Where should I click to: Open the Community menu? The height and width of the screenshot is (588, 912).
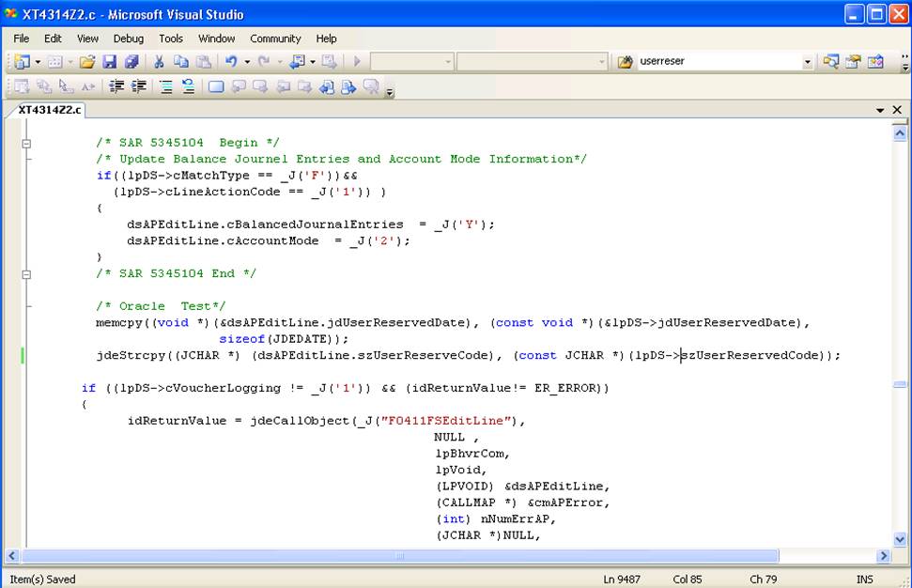[276, 39]
